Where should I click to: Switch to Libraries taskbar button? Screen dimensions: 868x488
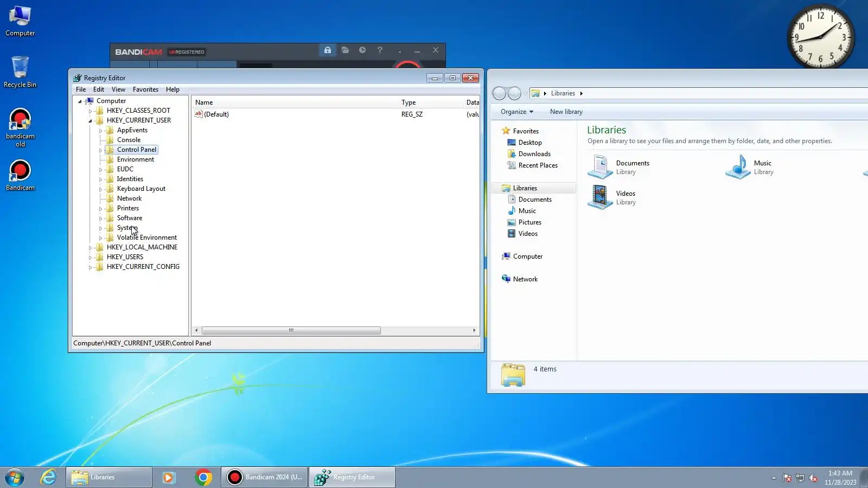click(x=109, y=477)
